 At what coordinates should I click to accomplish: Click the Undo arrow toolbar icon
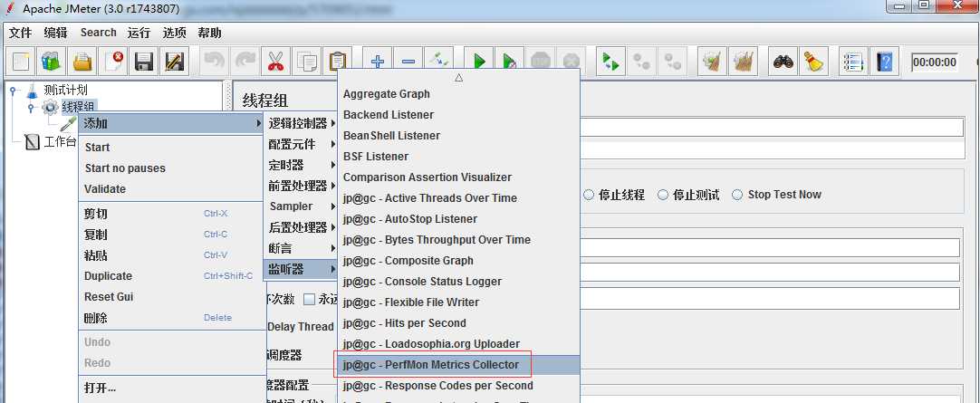[215, 62]
